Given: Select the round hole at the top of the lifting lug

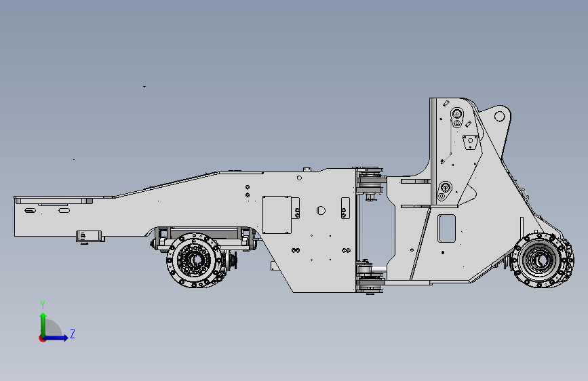Looking at the screenshot, I should 500,116.
